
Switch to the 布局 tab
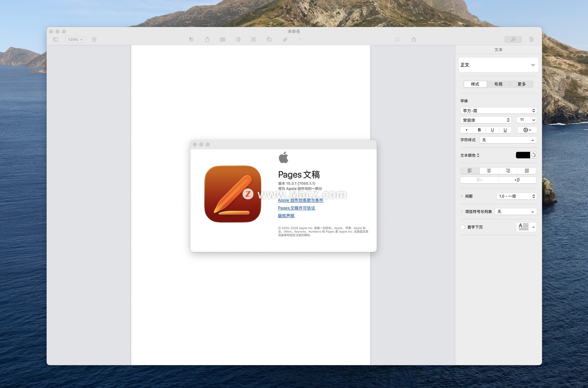pos(498,84)
